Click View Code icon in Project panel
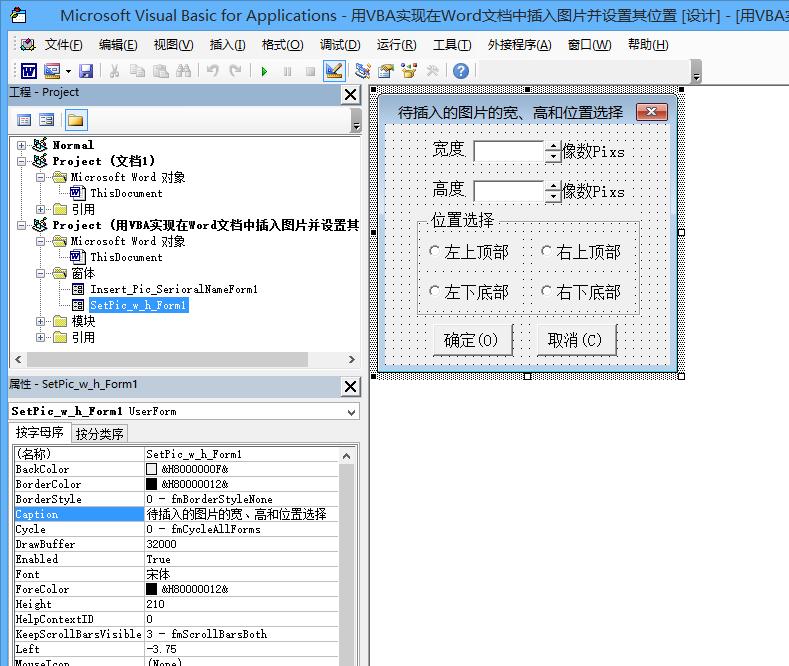 24,120
